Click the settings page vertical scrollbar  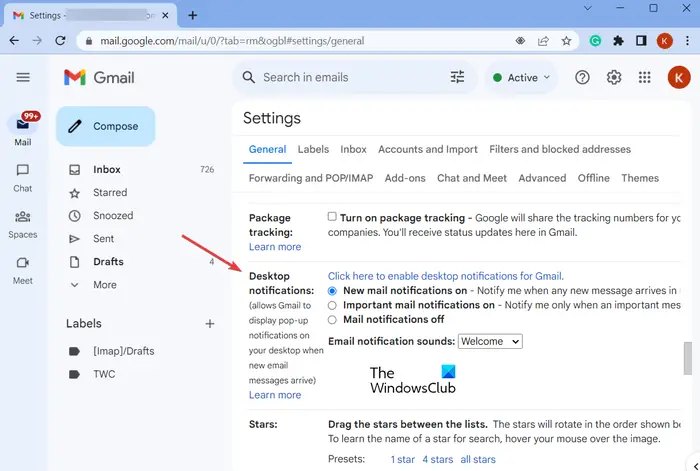[x=688, y=358]
